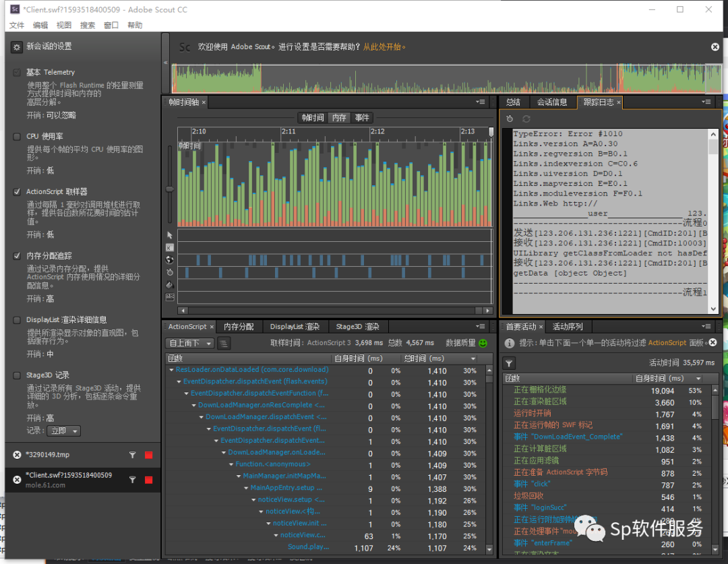Click the timeline horizontal scrollbar right arrow

tap(487, 311)
